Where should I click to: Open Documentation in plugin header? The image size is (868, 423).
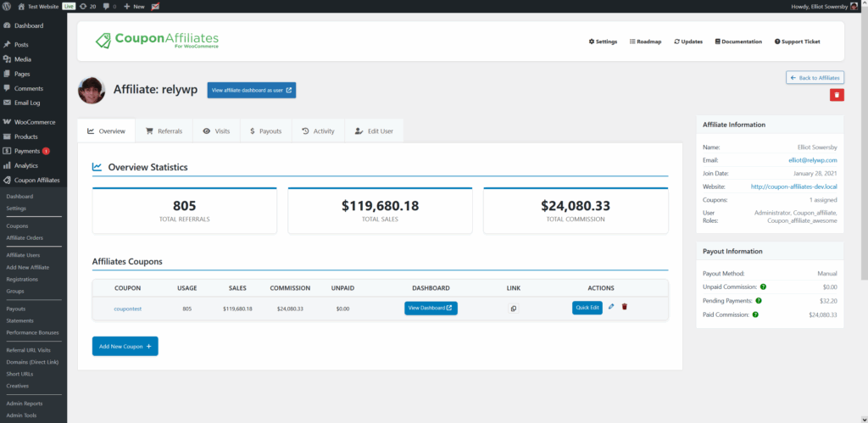tap(738, 42)
